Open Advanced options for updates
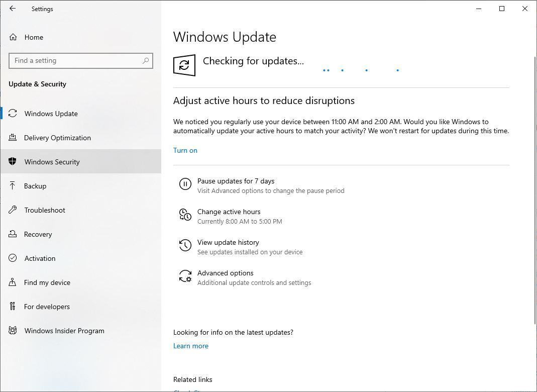The width and height of the screenshot is (537, 392). pos(226,273)
